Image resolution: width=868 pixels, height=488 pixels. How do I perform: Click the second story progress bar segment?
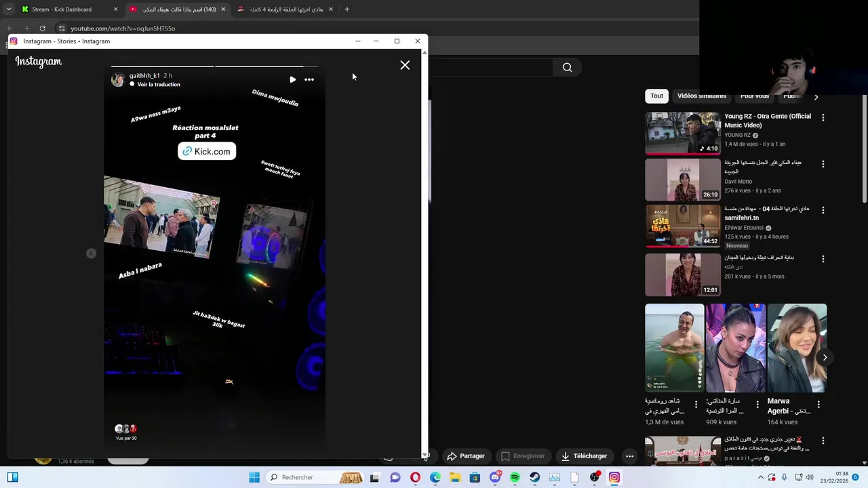(x=266, y=66)
